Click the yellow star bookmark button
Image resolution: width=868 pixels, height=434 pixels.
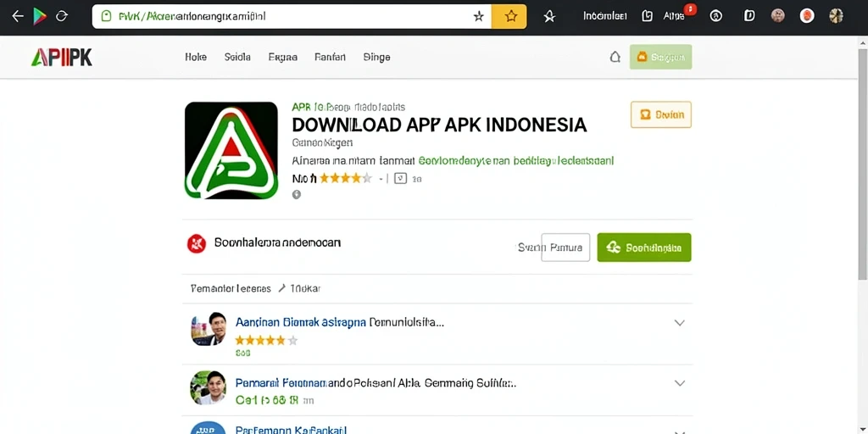[x=509, y=17]
